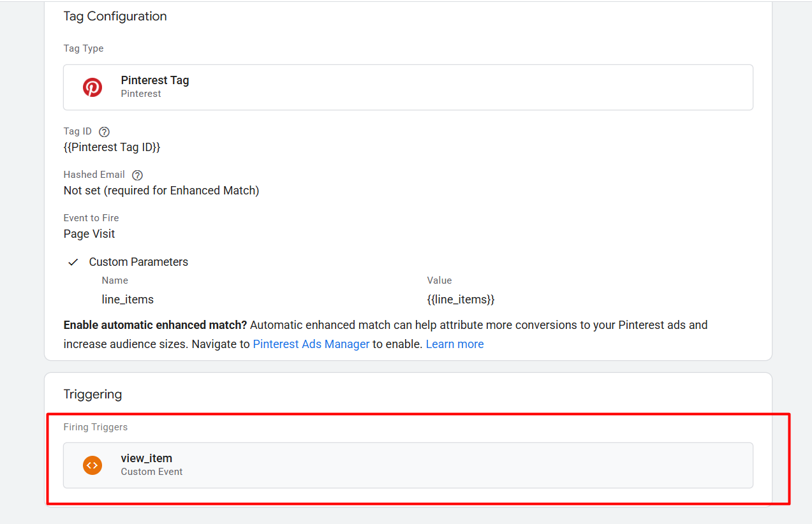The height and width of the screenshot is (524, 812).
Task: Select the Pinterest Tag type card
Action: coord(408,87)
